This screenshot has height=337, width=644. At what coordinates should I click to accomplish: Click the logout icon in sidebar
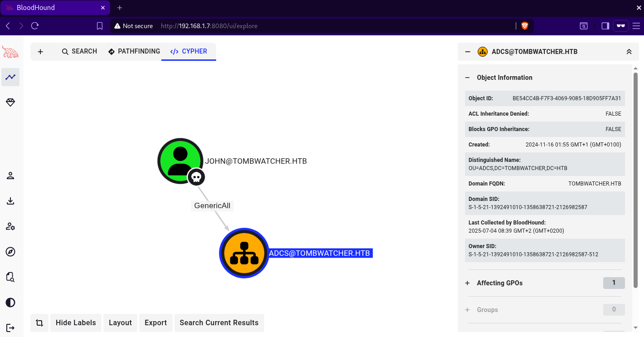10,327
